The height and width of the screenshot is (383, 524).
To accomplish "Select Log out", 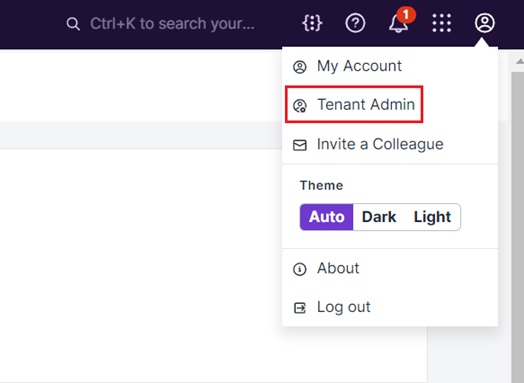I will tap(390, 307).
